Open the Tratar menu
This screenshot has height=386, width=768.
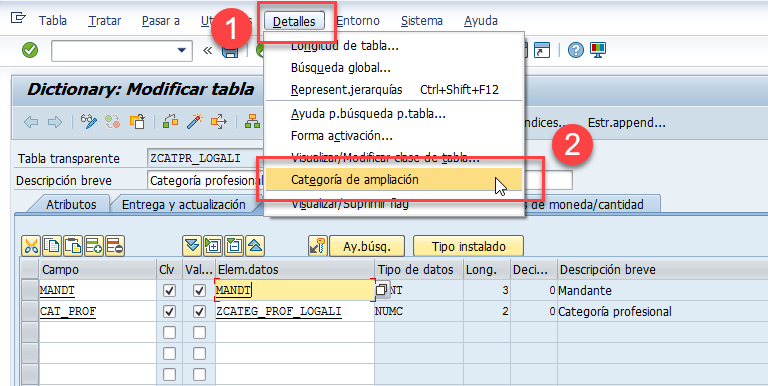click(105, 21)
